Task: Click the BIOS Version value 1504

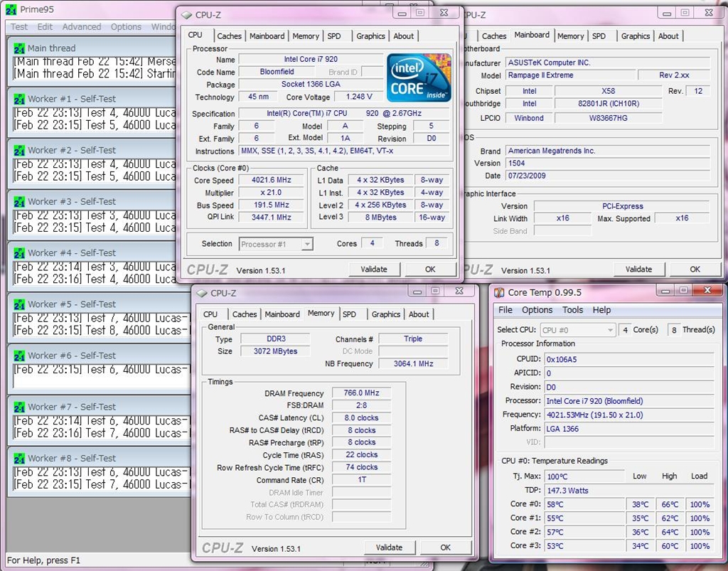Action: pyautogui.click(x=608, y=164)
